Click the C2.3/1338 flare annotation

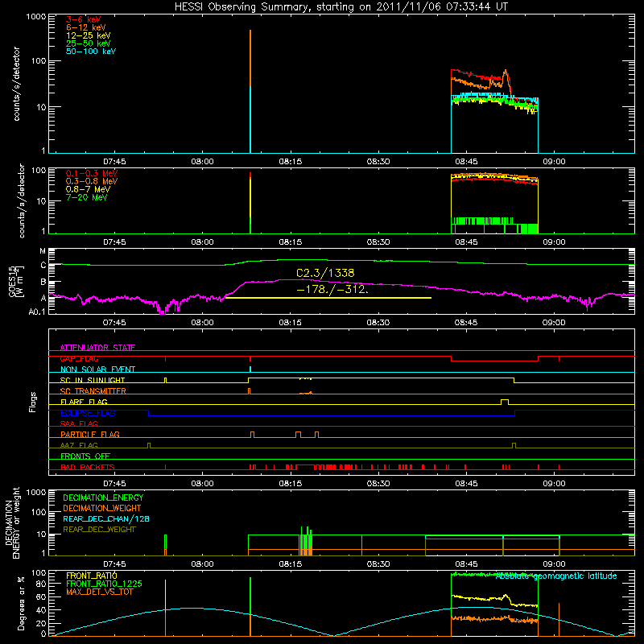[325, 273]
